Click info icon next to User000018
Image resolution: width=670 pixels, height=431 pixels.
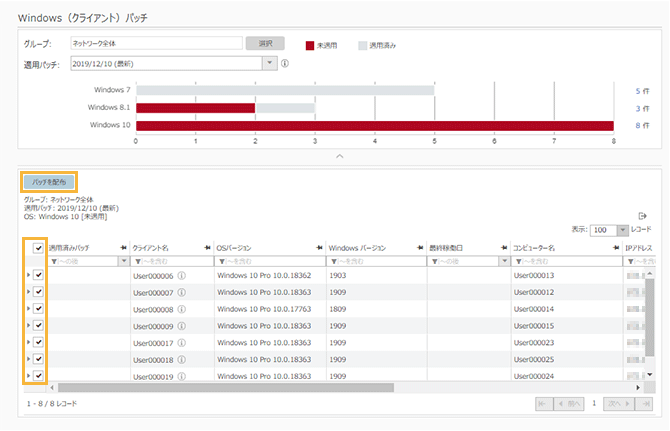[x=182, y=359]
